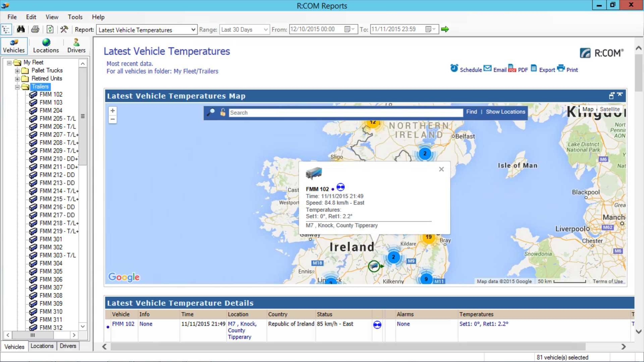This screenshot has width=644, height=362.
Task: Click the Print report icon
Action: pyautogui.click(x=561, y=68)
